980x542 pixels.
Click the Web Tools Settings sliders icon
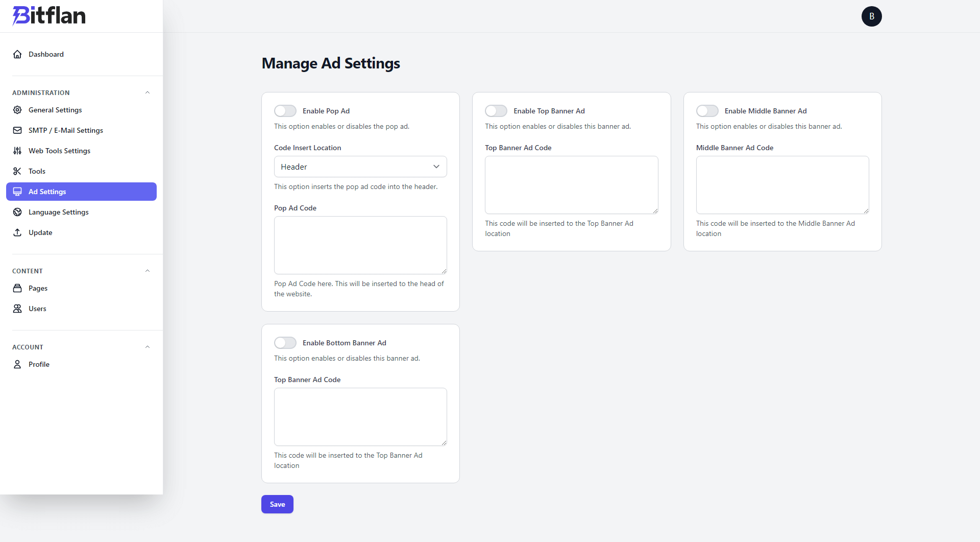pos(17,151)
